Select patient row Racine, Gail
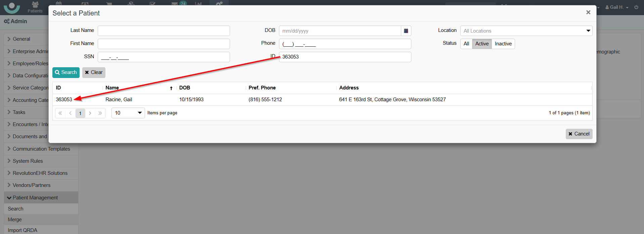This screenshot has height=234, width=644. (119, 100)
